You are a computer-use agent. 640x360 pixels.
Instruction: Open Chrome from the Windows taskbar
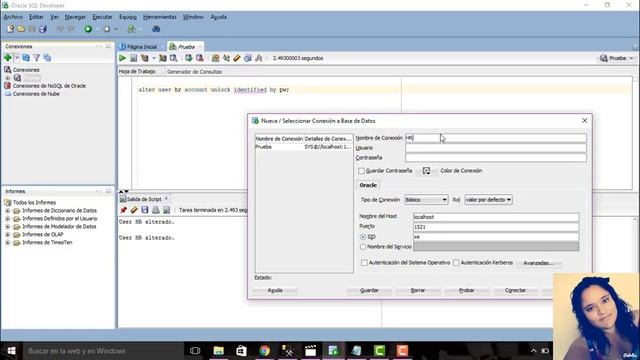(x=264, y=350)
